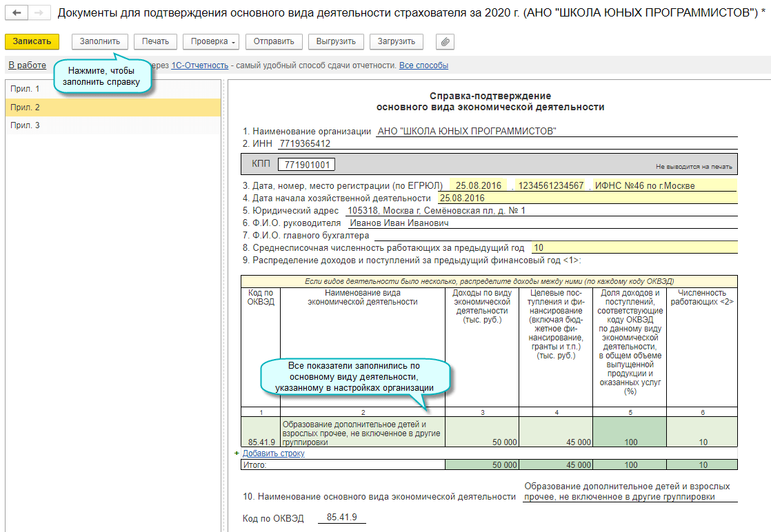Edit registration number 1234561234567
Image resolution: width=771 pixels, height=532 pixels.
(551, 185)
